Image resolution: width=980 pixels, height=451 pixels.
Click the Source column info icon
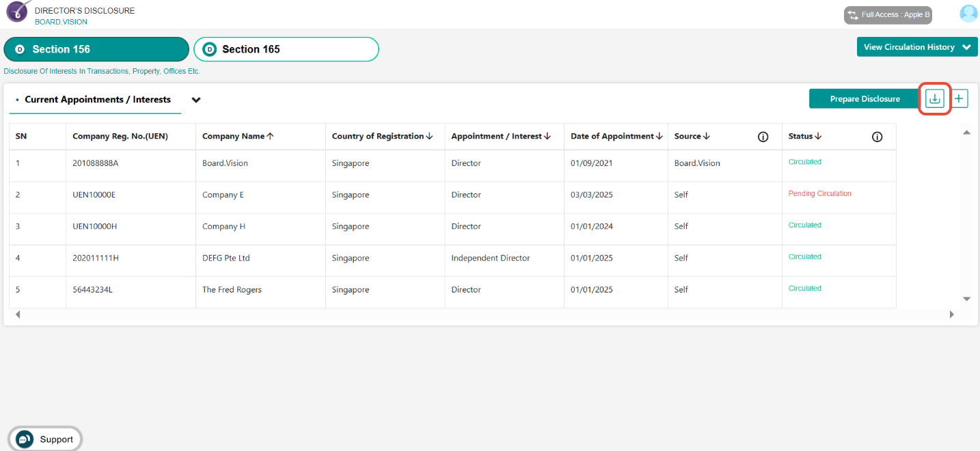763,137
